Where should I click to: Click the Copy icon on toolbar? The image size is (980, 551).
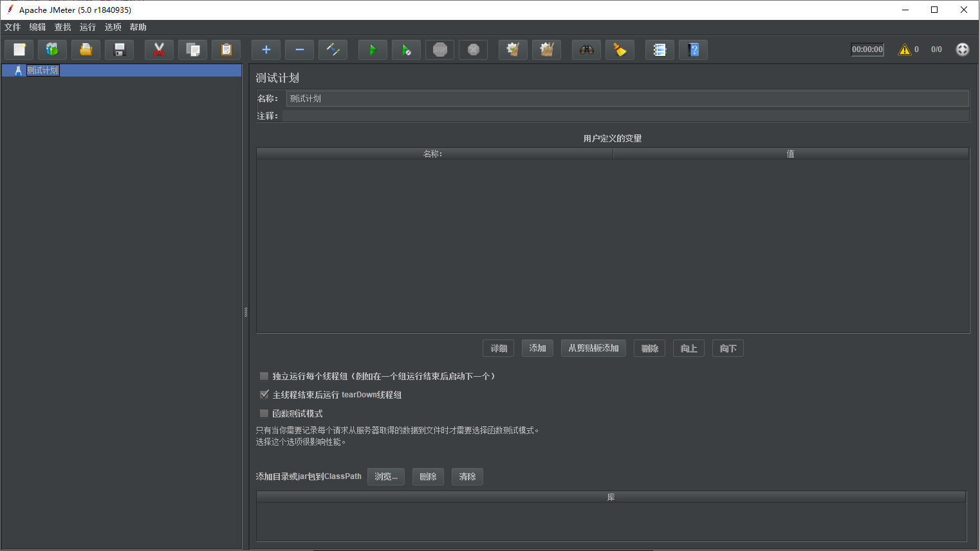(x=192, y=50)
